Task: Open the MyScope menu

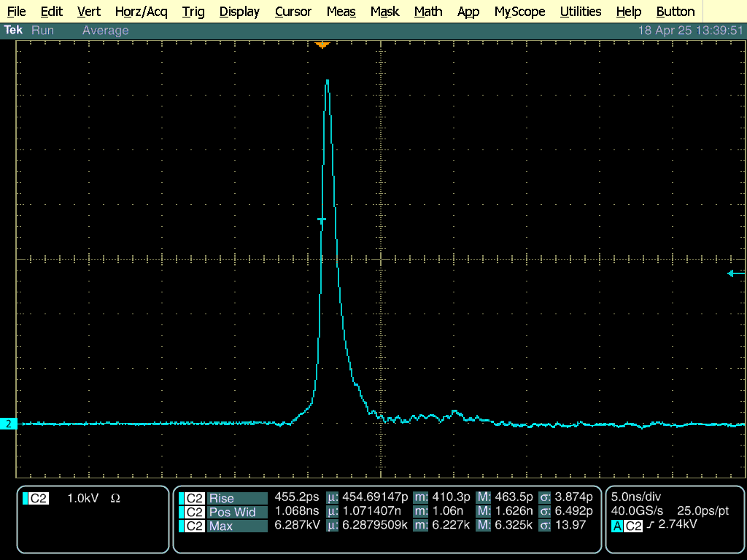Action: [x=519, y=12]
